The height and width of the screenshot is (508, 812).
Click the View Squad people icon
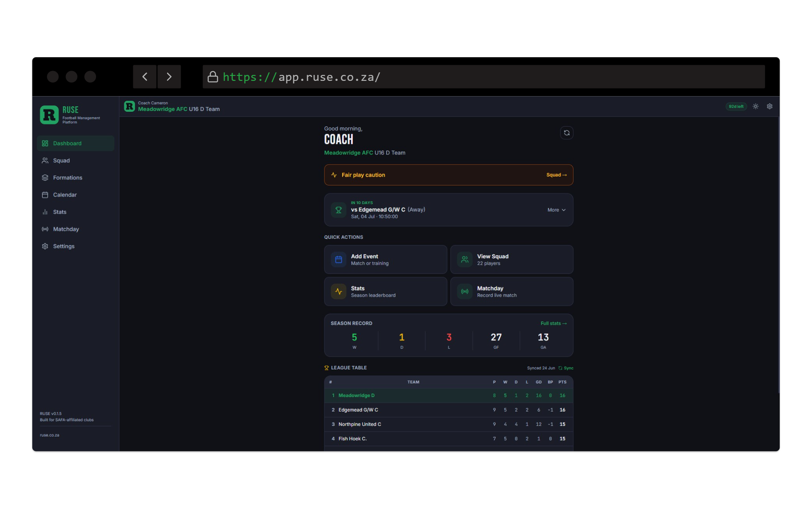[x=465, y=260]
